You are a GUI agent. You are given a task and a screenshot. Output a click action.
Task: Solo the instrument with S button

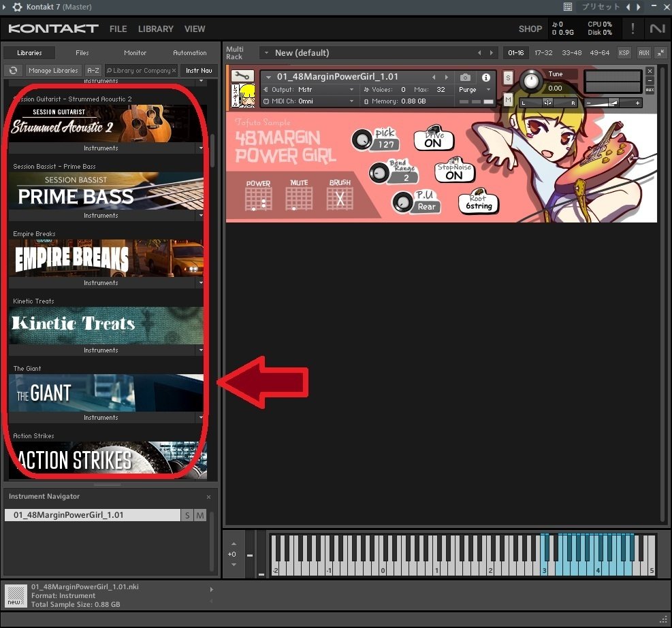point(508,78)
